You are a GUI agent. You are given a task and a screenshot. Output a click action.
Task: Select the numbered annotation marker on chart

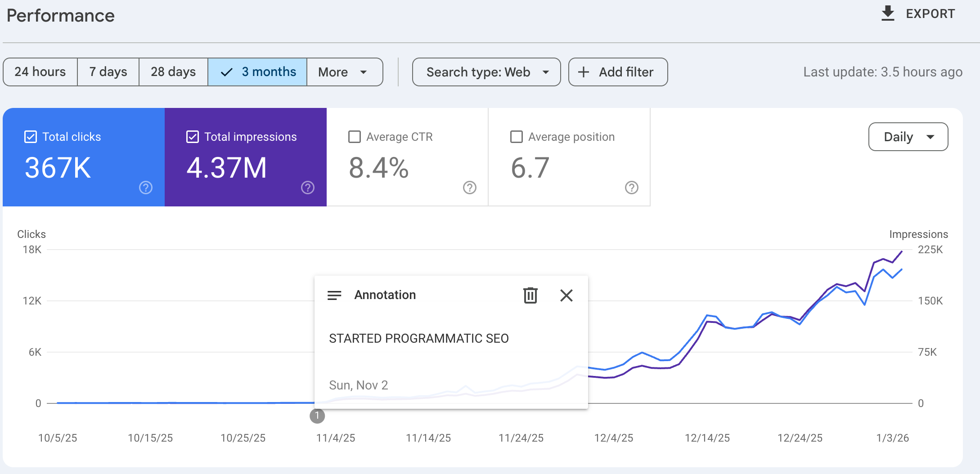point(317,416)
